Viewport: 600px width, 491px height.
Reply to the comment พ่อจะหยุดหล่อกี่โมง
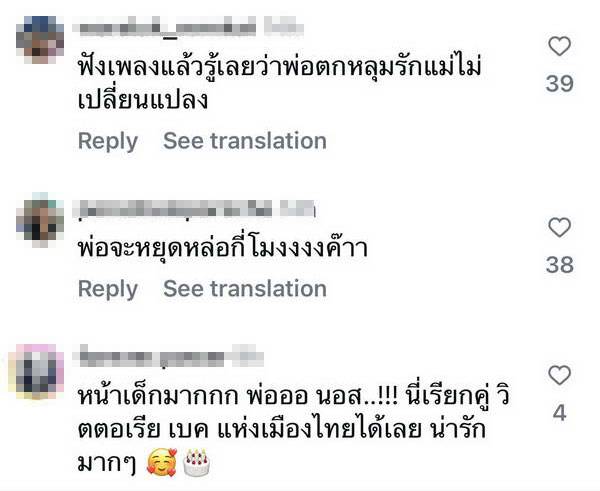108,289
